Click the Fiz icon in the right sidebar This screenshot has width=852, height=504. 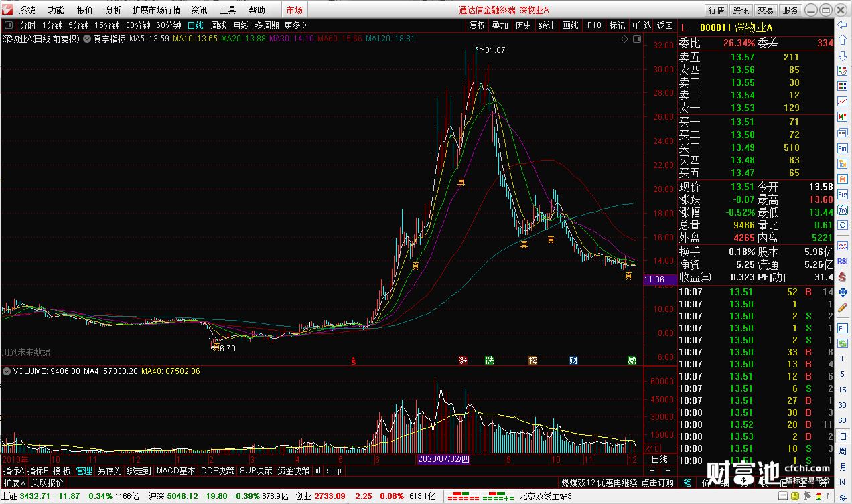pos(843,194)
